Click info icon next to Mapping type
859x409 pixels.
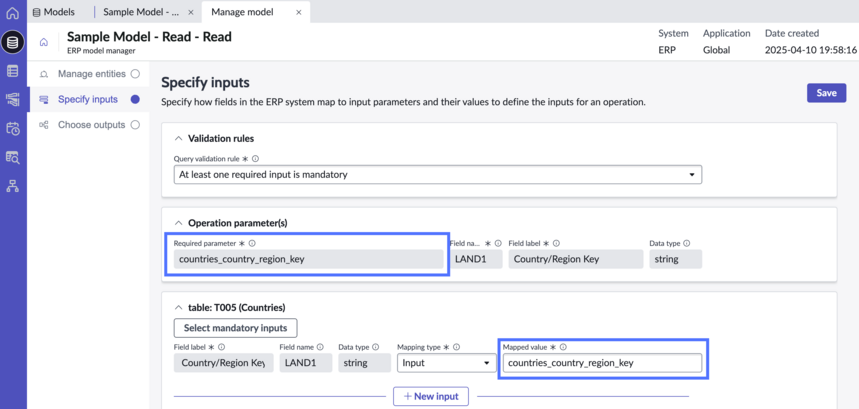(x=457, y=347)
